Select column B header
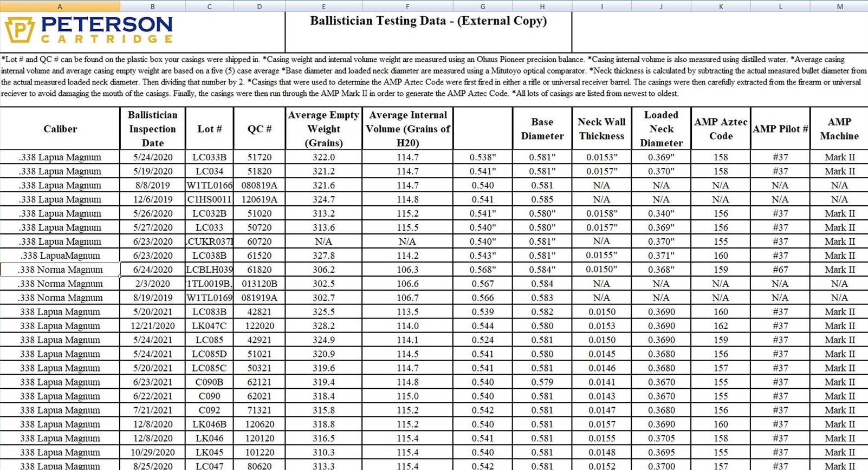The height and width of the screenshot is (470, 868). click(x=152, y=6)
